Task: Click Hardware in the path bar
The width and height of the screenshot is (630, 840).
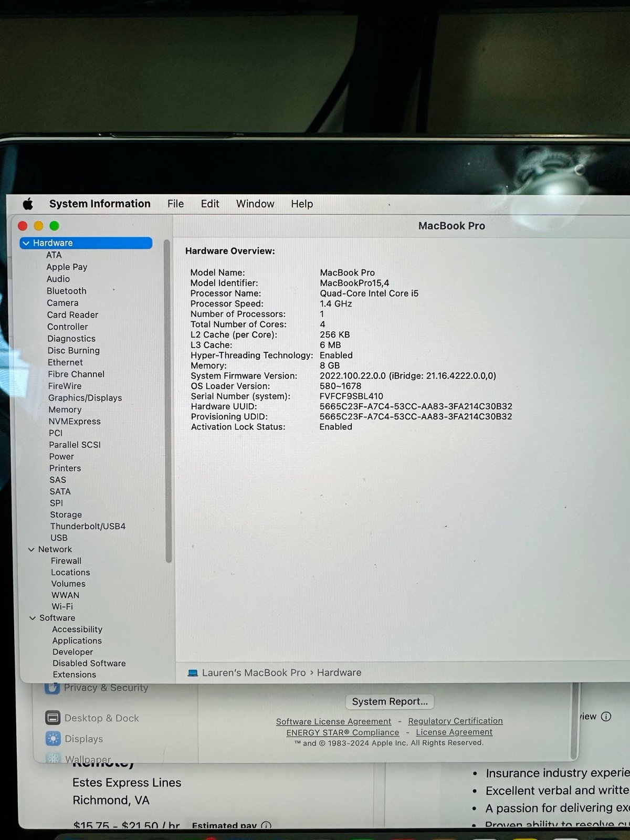Action: 339,673
